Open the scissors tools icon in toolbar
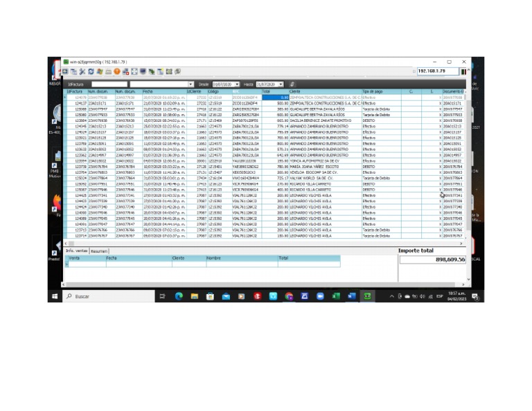Screen dimensions: 532x411 click(82, 71)
